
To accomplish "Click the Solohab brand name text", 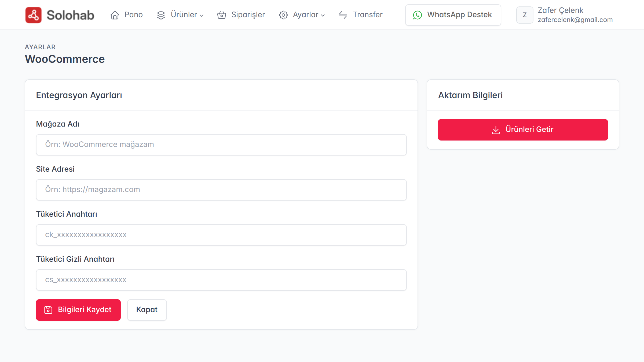I will coord(70,15).
